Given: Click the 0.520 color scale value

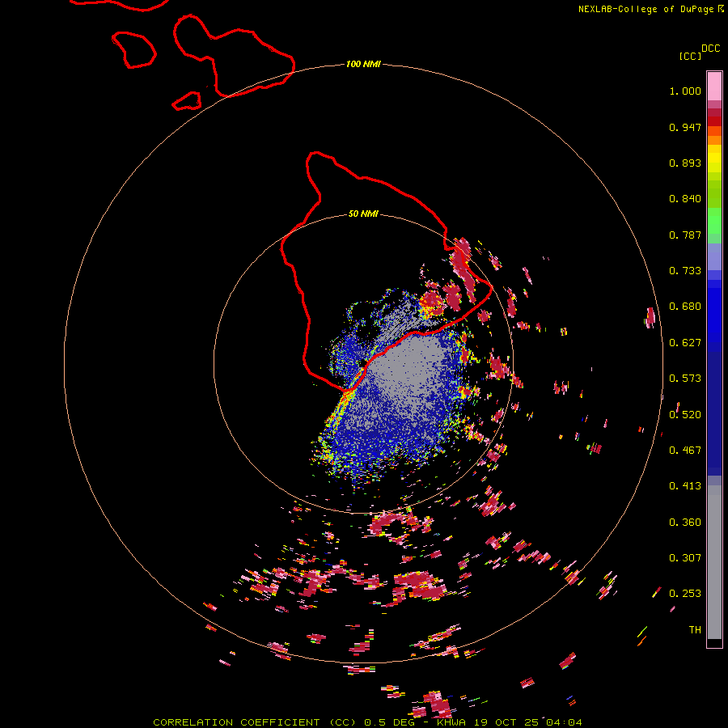Looking at the screenshot, I should [685, 415].
